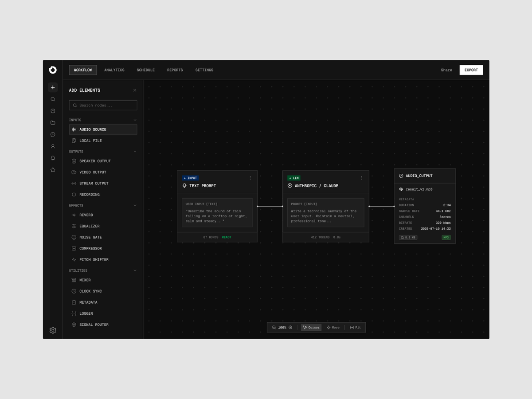Switch to the Analytics tab
Image resolution: width=532 pixels, height=399 pixels.
point(114,70)
